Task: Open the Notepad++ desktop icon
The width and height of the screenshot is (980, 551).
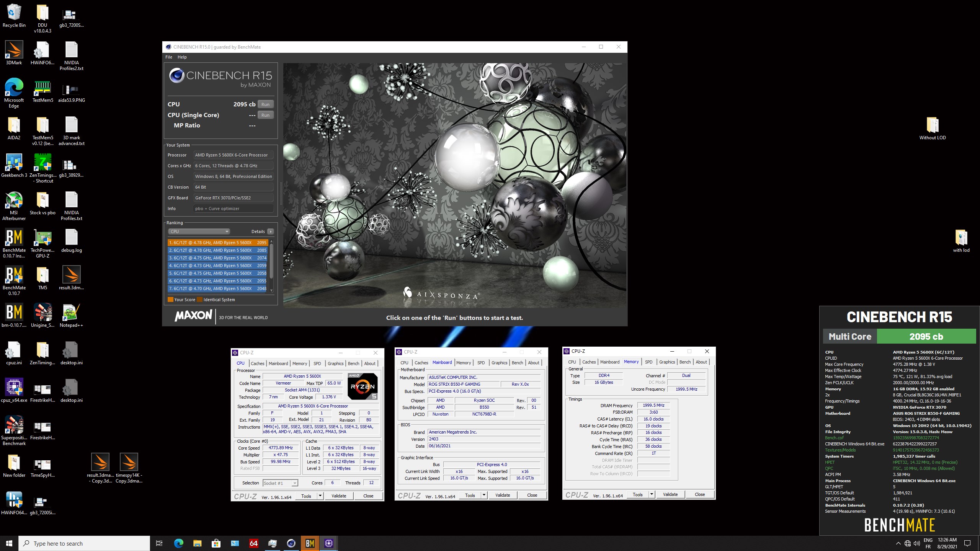Action: click(71, 316)
